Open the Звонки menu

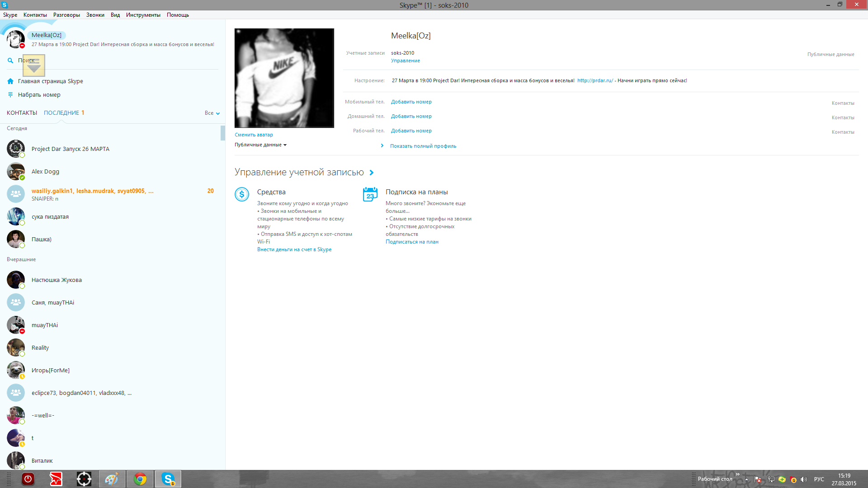tap(95, 15)
